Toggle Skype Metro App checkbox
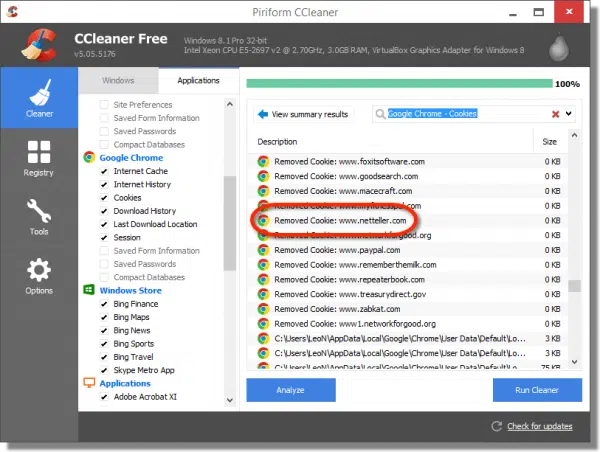 click(x=104, y=370)
